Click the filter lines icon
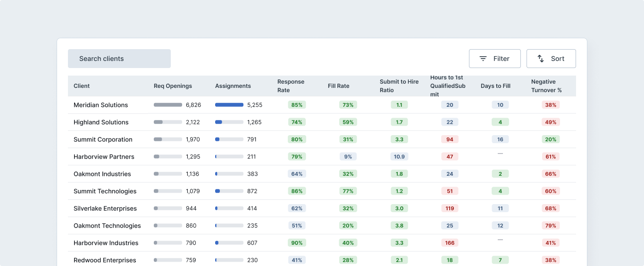The width and height of the screenshot is (644, 266). tap(483, 59)
